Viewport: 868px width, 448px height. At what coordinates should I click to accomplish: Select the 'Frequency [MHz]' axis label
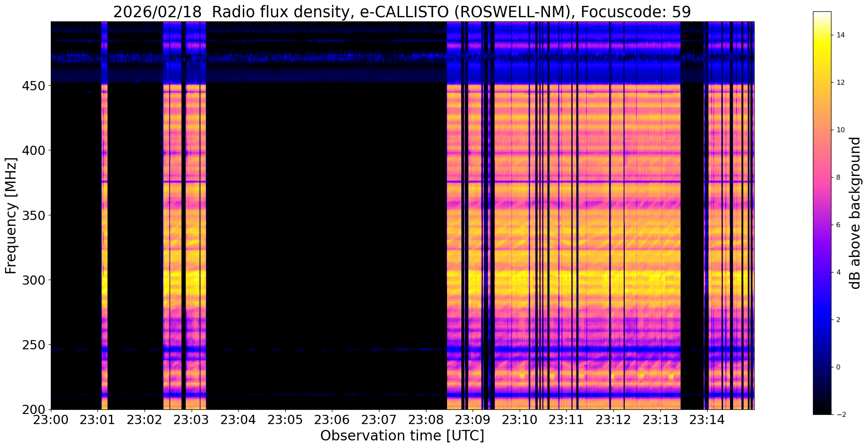[11, 215]
